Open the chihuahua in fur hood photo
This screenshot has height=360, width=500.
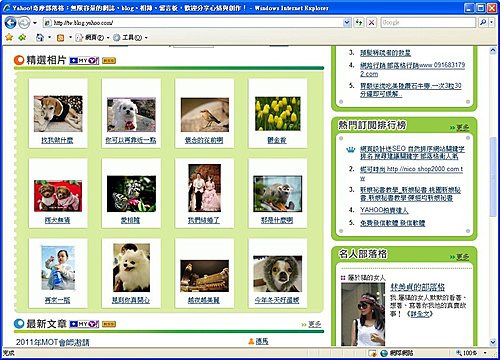[278, 274]
